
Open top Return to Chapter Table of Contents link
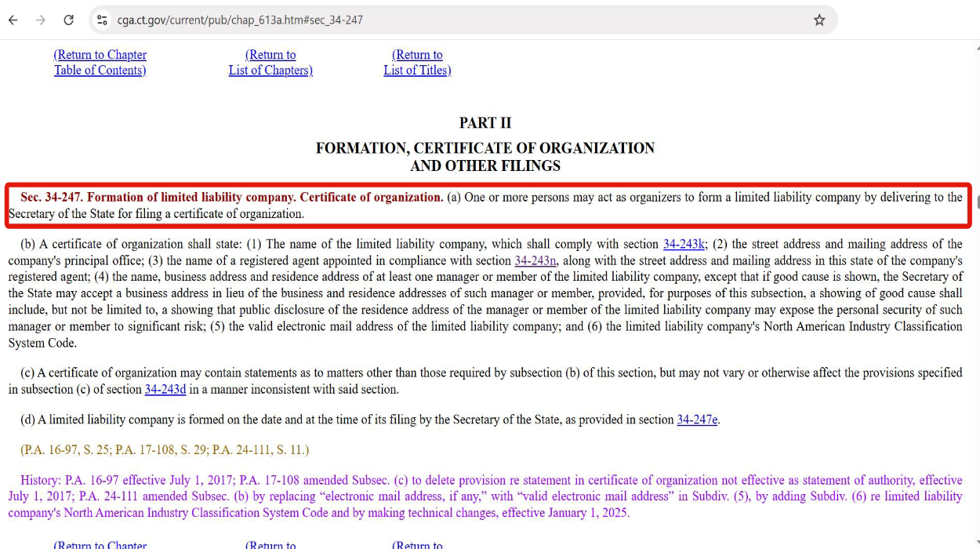pos(100,63)
